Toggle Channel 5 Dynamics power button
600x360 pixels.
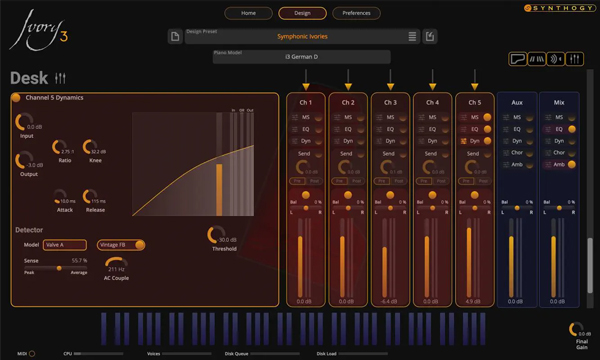16,98
